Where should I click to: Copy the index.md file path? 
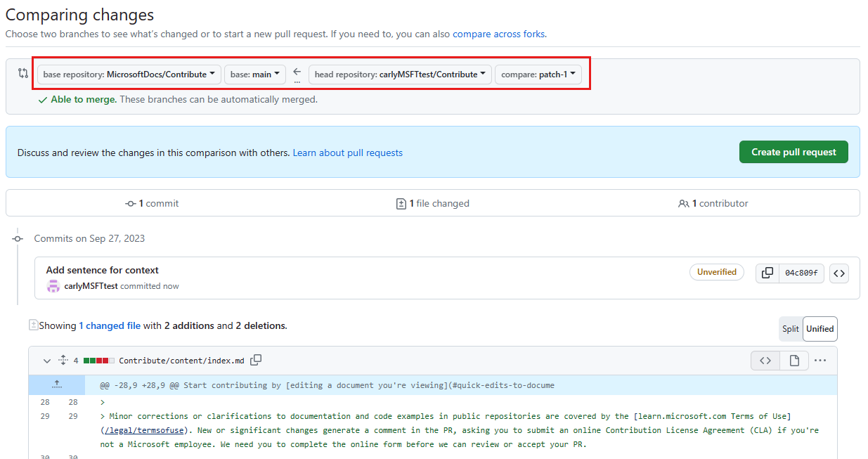click(257, 360)
